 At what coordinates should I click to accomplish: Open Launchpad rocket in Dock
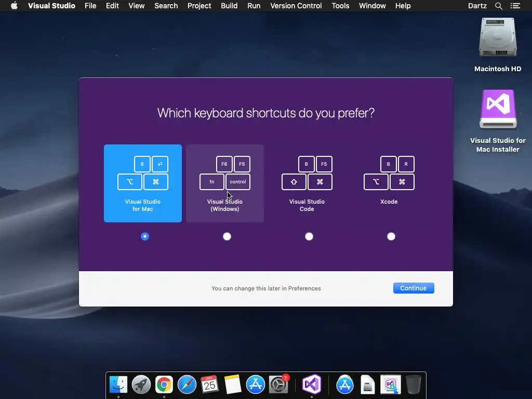(x=141, y=384)
